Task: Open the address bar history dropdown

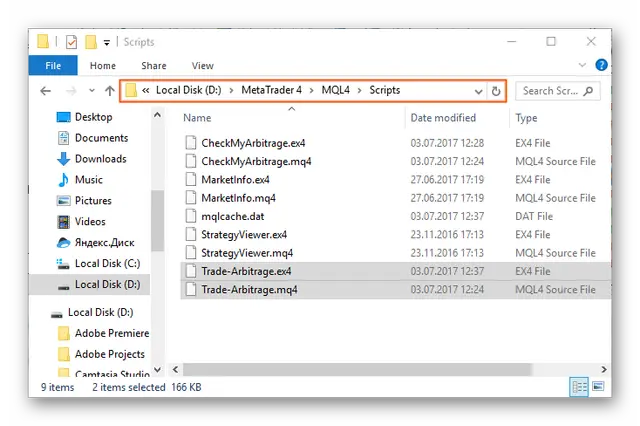Action: 478,91
